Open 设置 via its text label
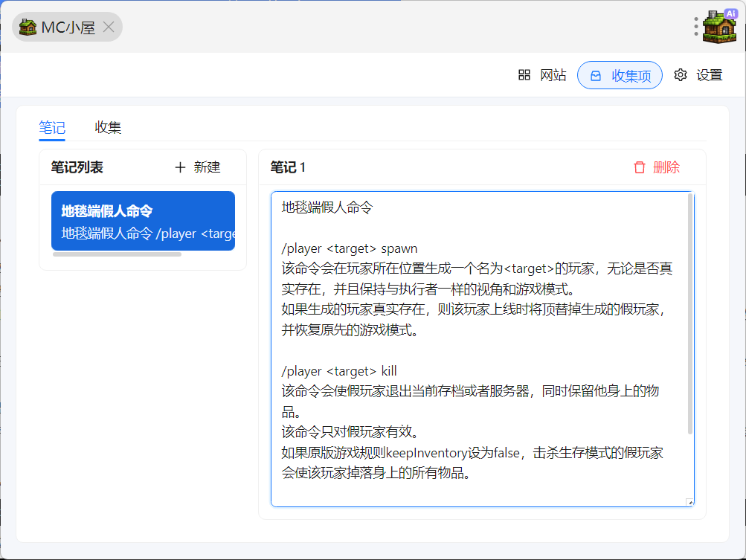Viewport: 746px width, 560px height. pyautogui.click(x=710, y=75)
